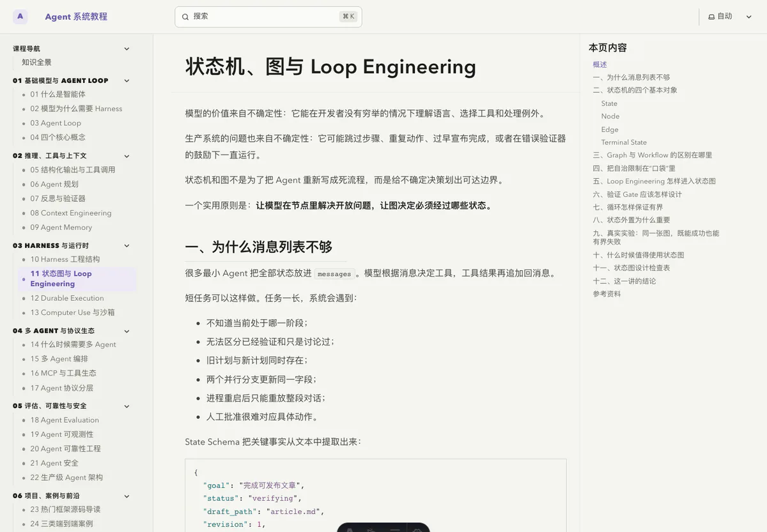Click the purple "A" site logo icon
The height and width of the screenshot is (532, 767).
20,17
